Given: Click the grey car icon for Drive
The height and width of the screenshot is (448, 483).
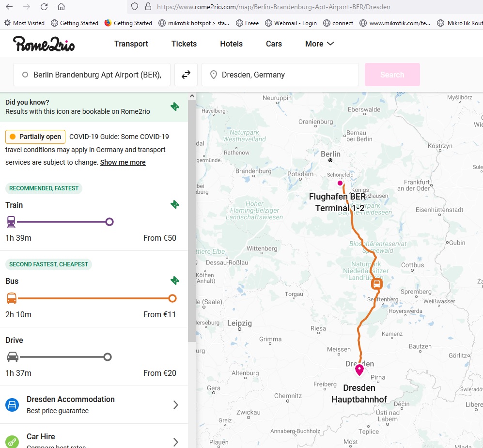Looking at the screenshot, I should pyautogui.click(x=13, y=357).
